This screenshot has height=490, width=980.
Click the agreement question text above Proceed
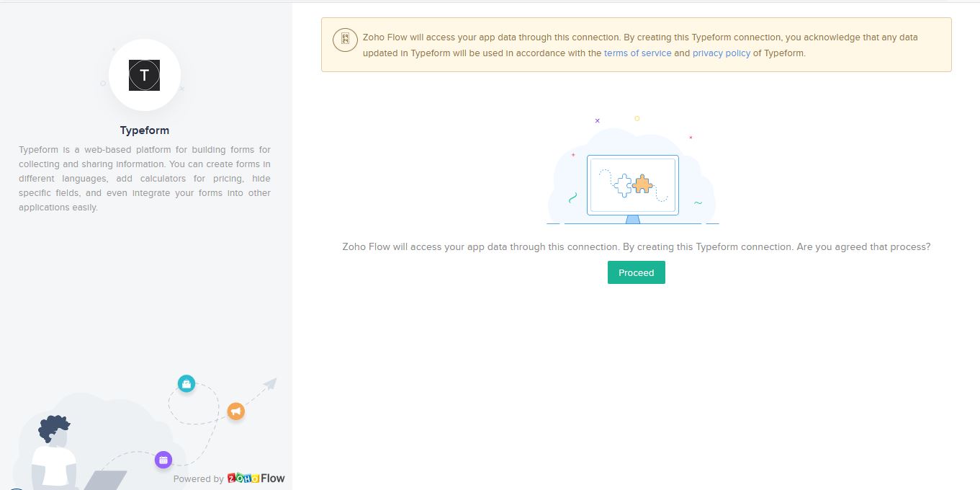tap(636, 246)
